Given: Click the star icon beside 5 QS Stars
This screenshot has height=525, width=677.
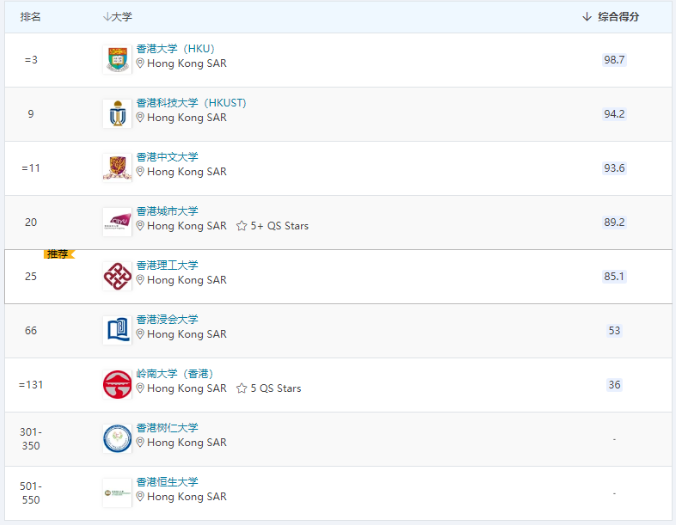Looking at the screenshot, I should click(x=242, y=388).
